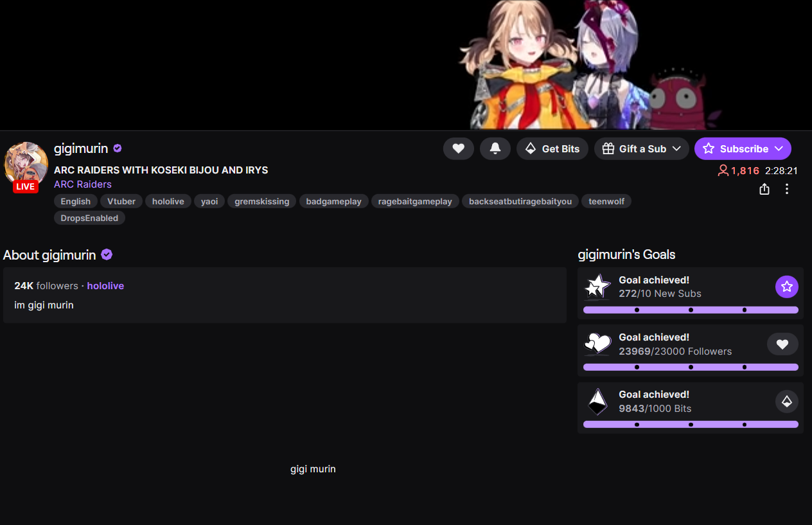Select the hololive tag chip
Image resolution: width=812 pixels, height=525 pixels.
point(168,201)
